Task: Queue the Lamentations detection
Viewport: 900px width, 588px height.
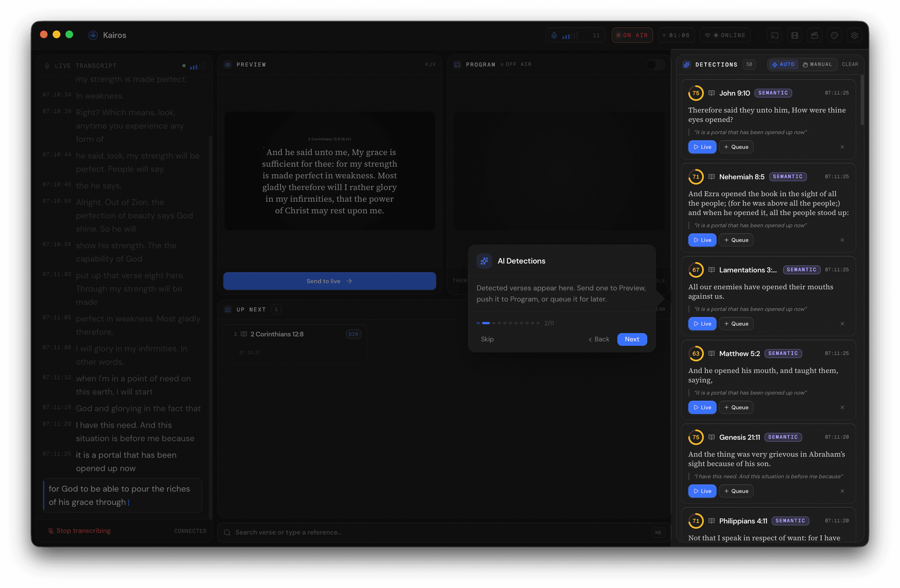Action: [736, 323]
